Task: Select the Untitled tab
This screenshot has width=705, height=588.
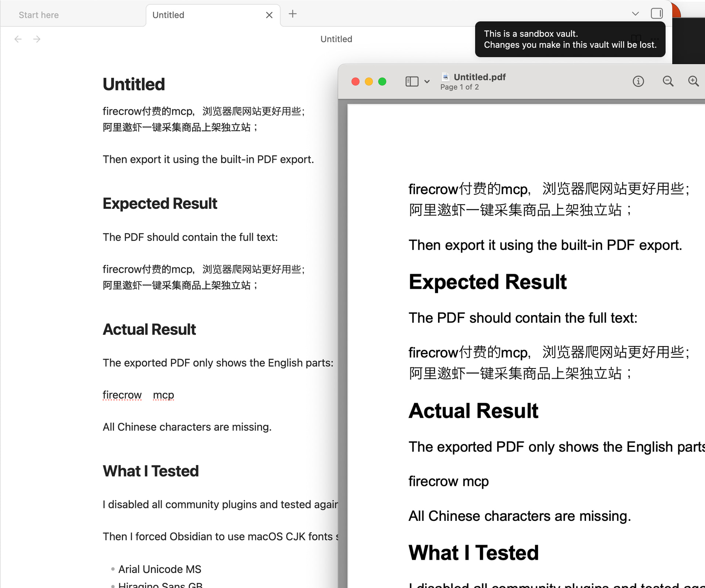Action: pyautogui.click(x=168, y=15)
